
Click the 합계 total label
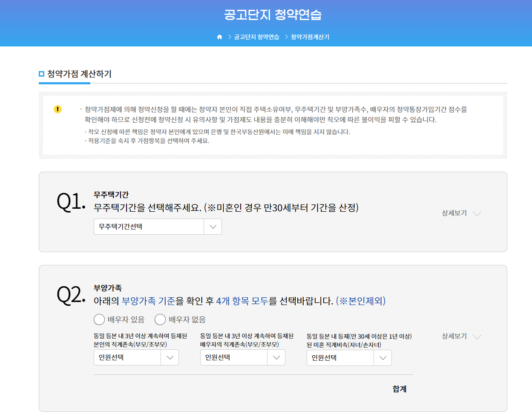click(400, 389)
